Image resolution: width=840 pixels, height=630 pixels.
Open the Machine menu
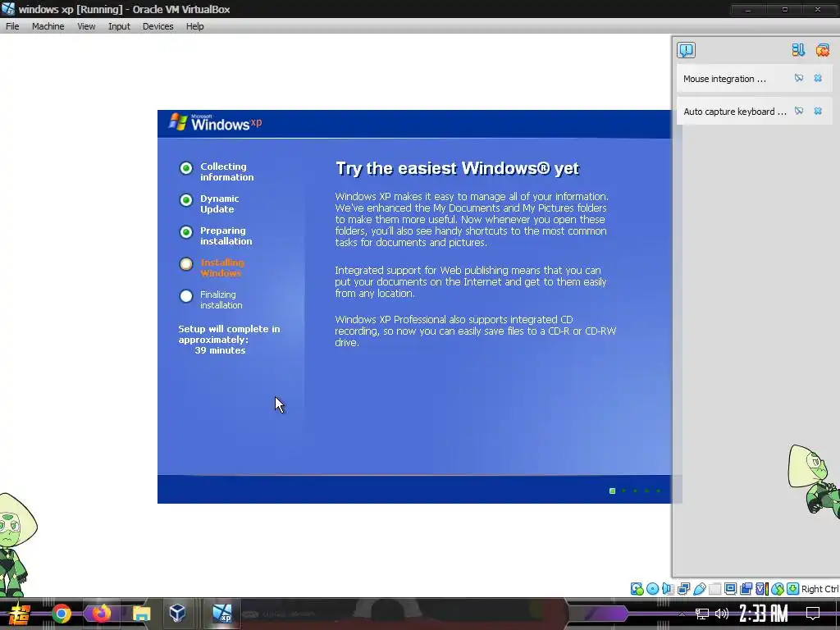click(x=48, y=26)
